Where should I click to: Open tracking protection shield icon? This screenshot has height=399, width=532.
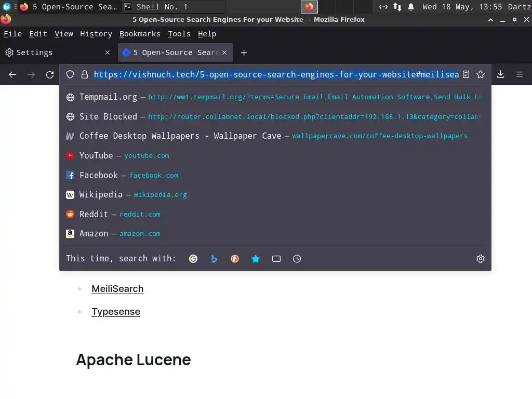coord(70,75)
